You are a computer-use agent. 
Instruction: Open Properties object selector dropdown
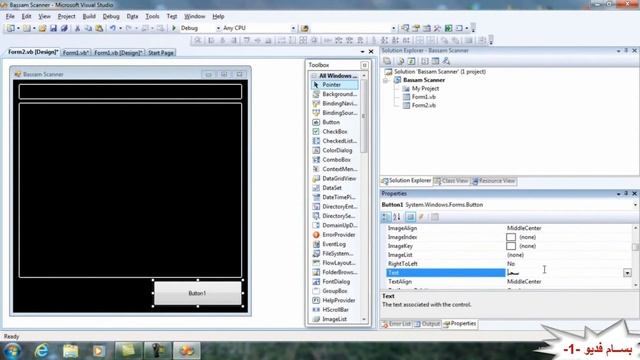[x=636, y=205]
